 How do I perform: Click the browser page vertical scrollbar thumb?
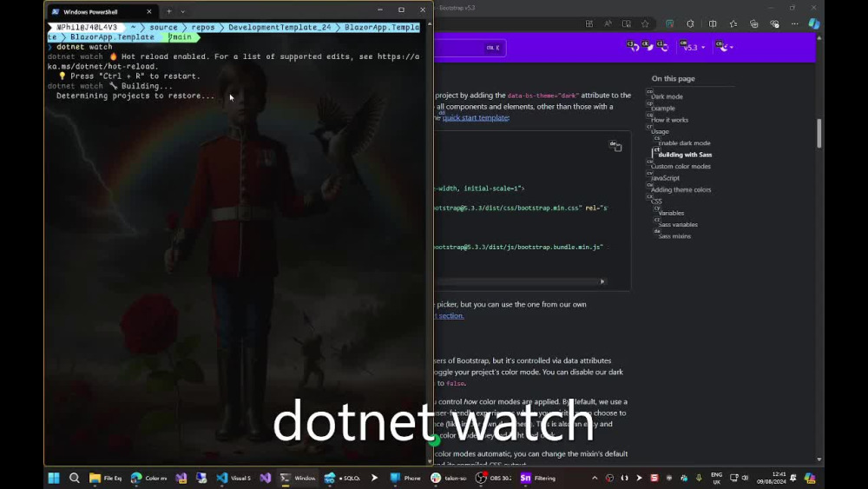point(819,134)
